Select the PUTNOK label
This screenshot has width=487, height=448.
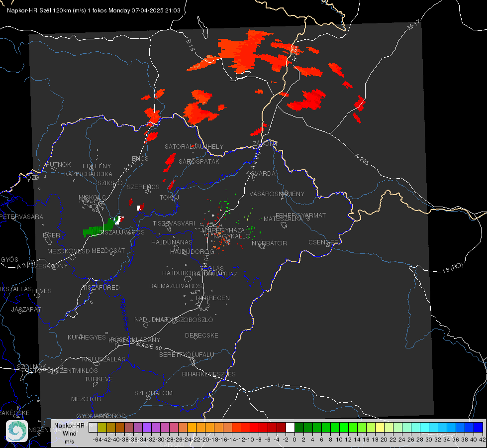pyautogui.click(x=58, y=164)
